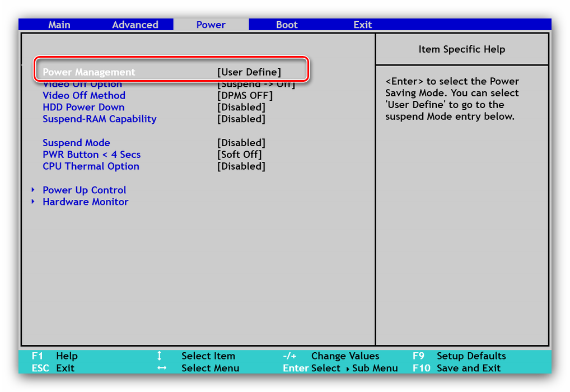Image resolution: width=570 pixels, height=392 pixels.
Task: Change PWR Button Soft Off value
Action: pos(239,155)
